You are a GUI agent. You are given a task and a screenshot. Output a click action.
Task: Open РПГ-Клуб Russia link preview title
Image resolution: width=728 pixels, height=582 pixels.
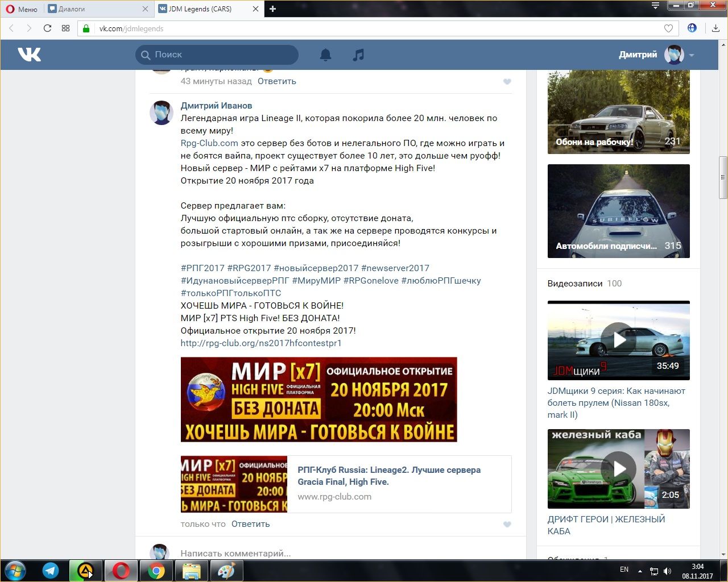(x=389, y=476)
